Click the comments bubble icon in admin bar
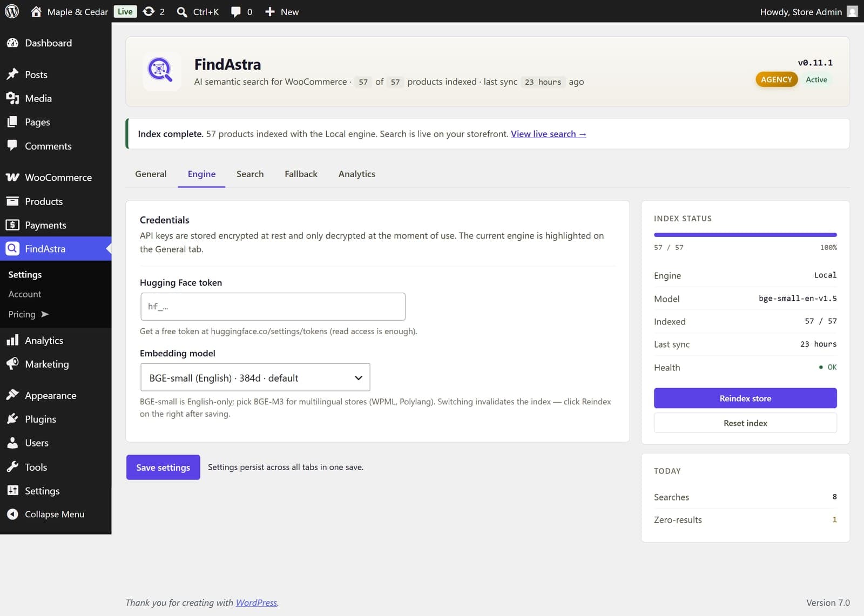Image resolution: width=864 pixels, height=616 pixels. [x=235, y=12]
